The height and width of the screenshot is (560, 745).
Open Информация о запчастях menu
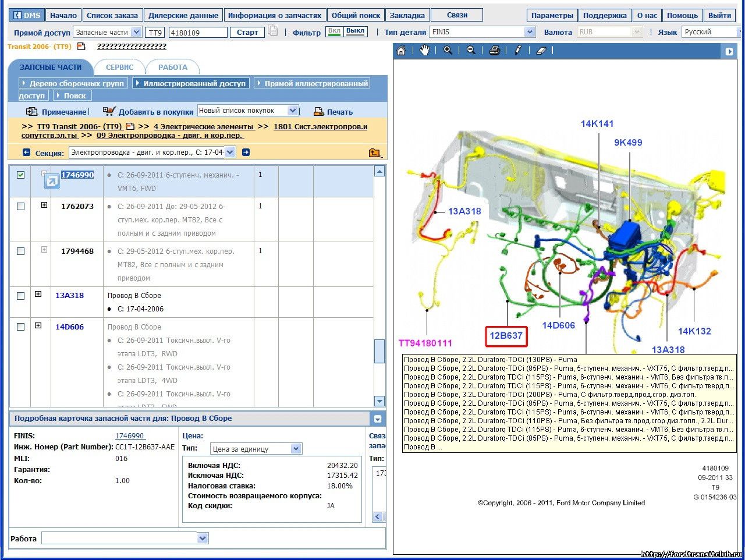tap(275, 15)
